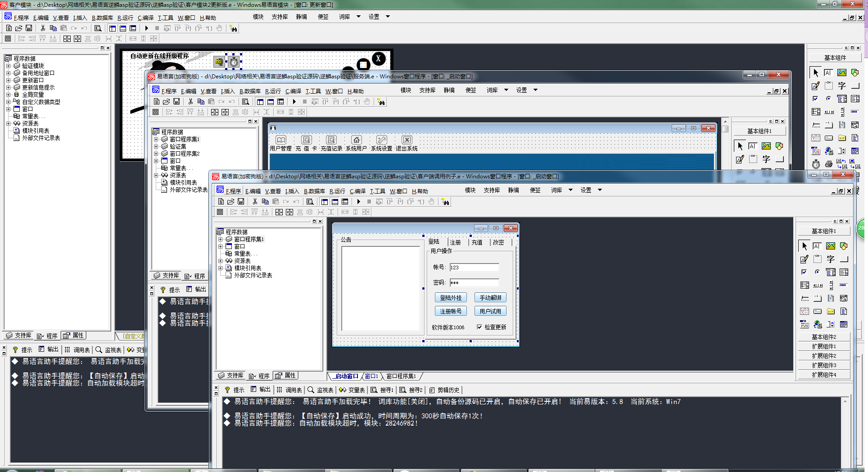Select the arrow pointer in 基本组件1 palette
868x472 pixels.
(805, 246)
